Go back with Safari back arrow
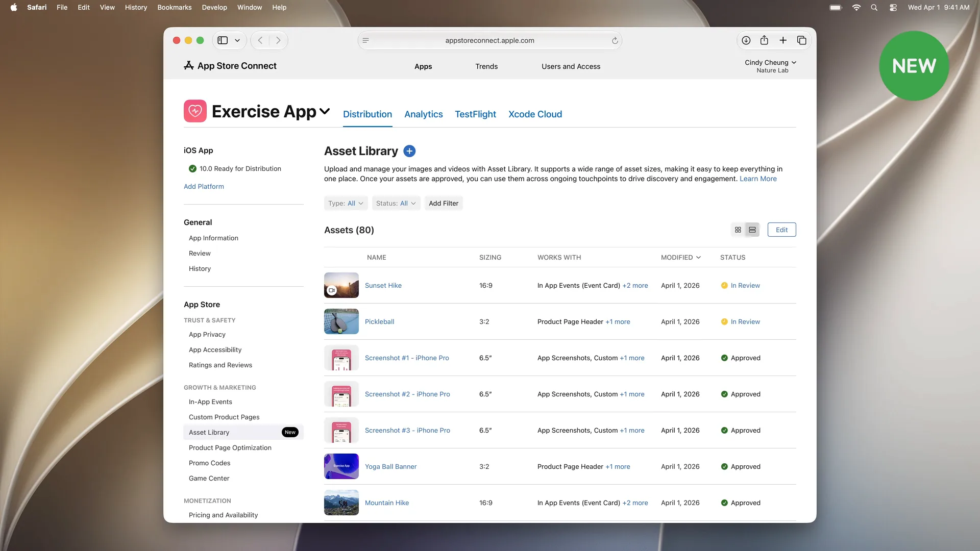 click(x=260, y=40)
